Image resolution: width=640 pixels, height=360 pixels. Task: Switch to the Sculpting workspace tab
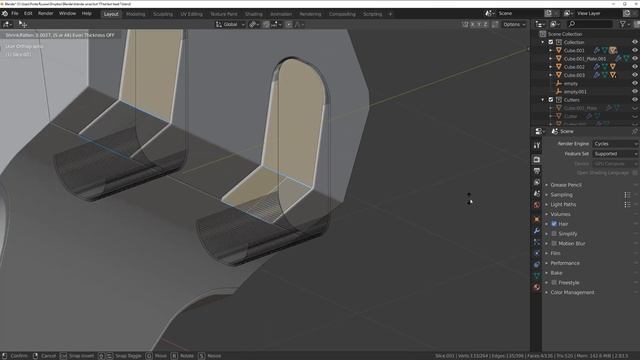tap(162, 14)
